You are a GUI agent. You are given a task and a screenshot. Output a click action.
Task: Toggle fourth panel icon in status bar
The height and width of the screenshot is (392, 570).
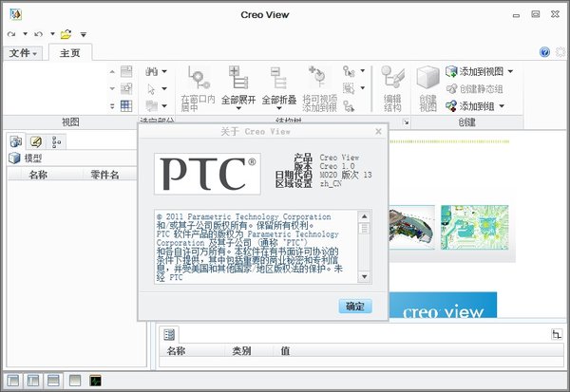click(75, 381)
